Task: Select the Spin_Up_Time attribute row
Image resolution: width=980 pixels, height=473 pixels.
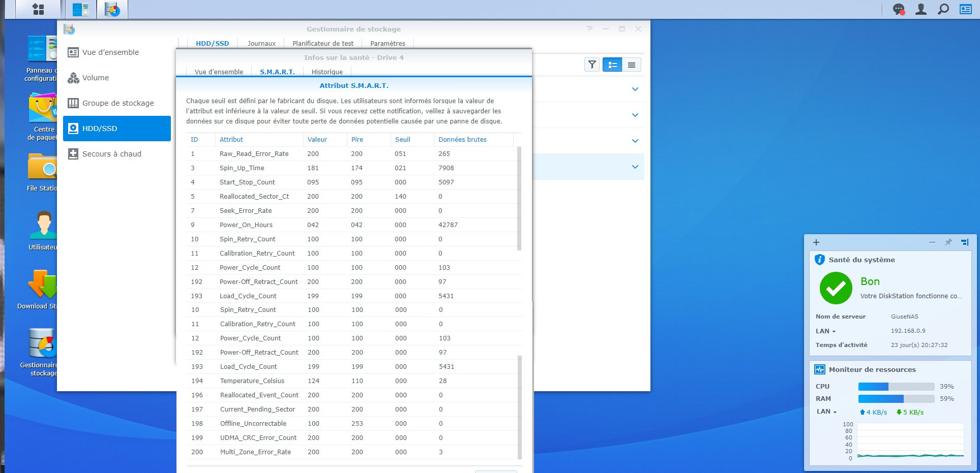Action: pos(351,168)
